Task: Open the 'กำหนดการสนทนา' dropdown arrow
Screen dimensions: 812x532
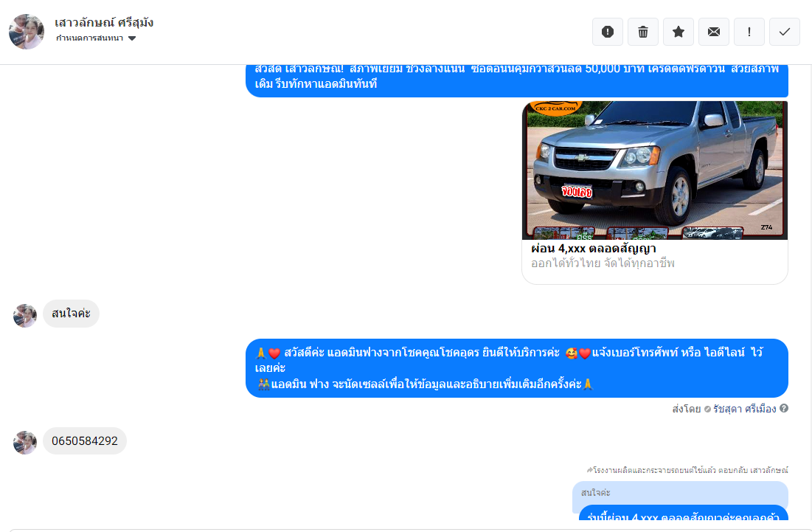Action: coord(132,38)
